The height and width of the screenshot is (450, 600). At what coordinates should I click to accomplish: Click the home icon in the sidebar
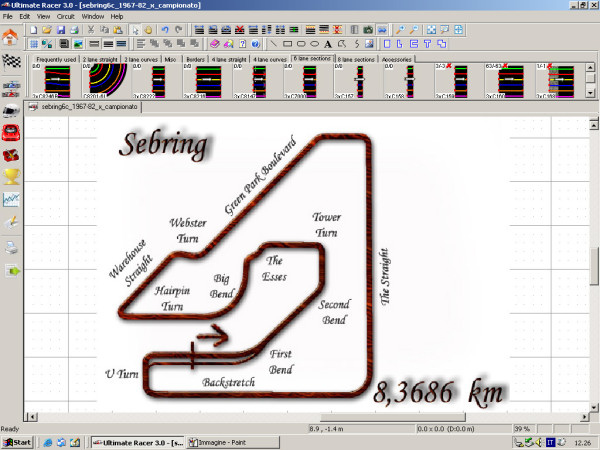[11, 36]
